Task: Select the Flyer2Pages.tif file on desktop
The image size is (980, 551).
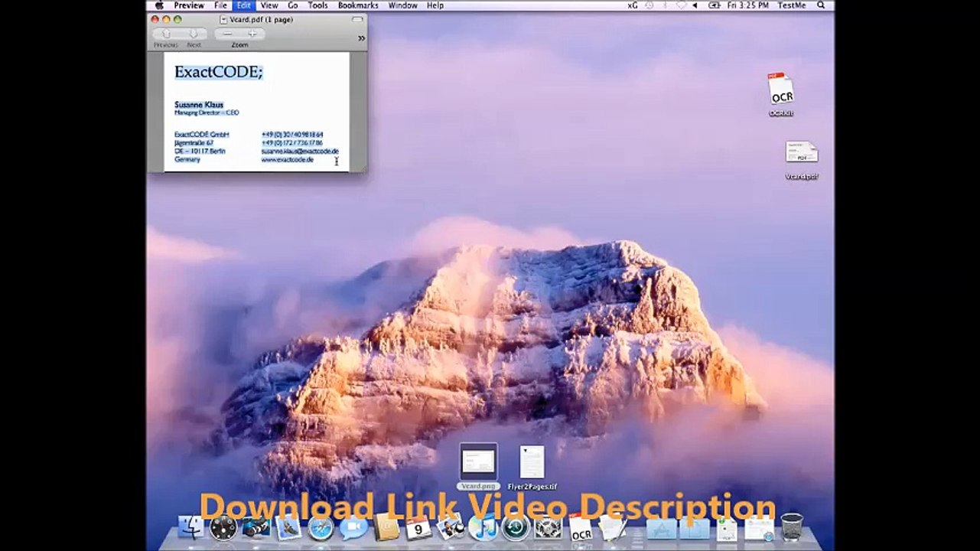Action: pyautogui.click(x=532, y=464)
